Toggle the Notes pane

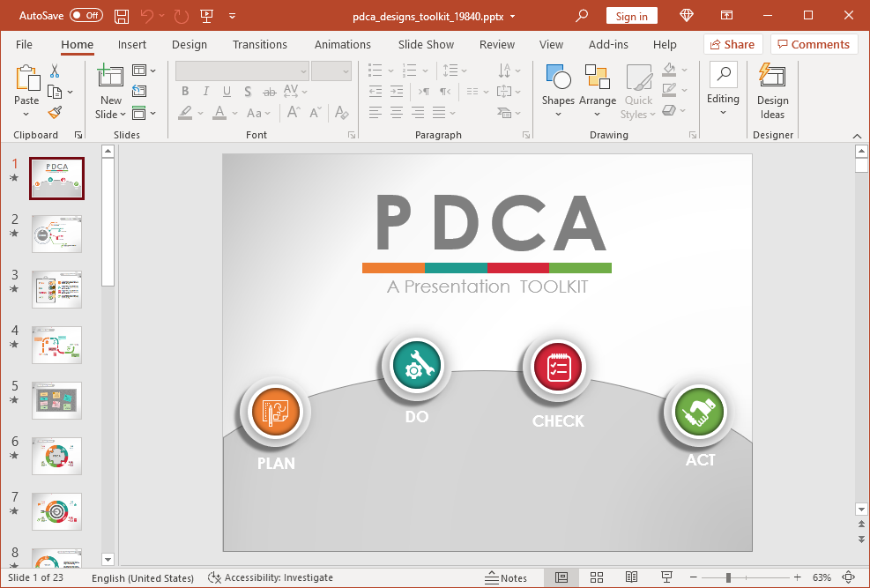[506, 577]
